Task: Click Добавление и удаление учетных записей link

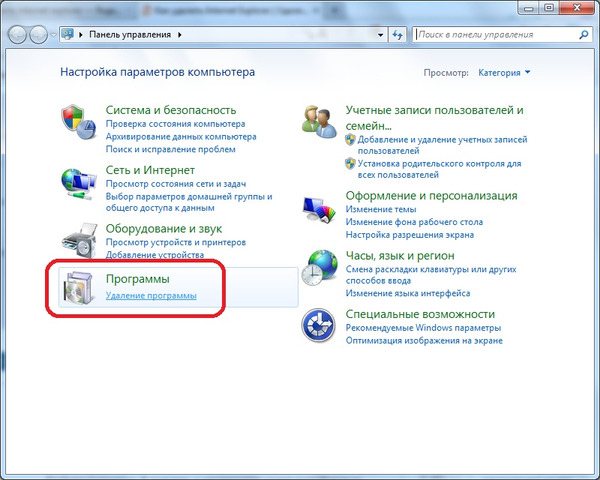Action: 442,145
